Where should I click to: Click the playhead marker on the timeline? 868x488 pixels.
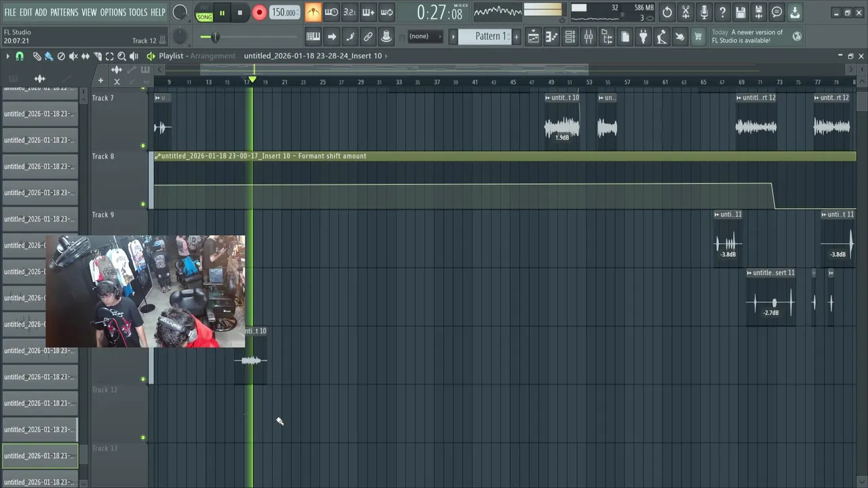coord(252,80)
